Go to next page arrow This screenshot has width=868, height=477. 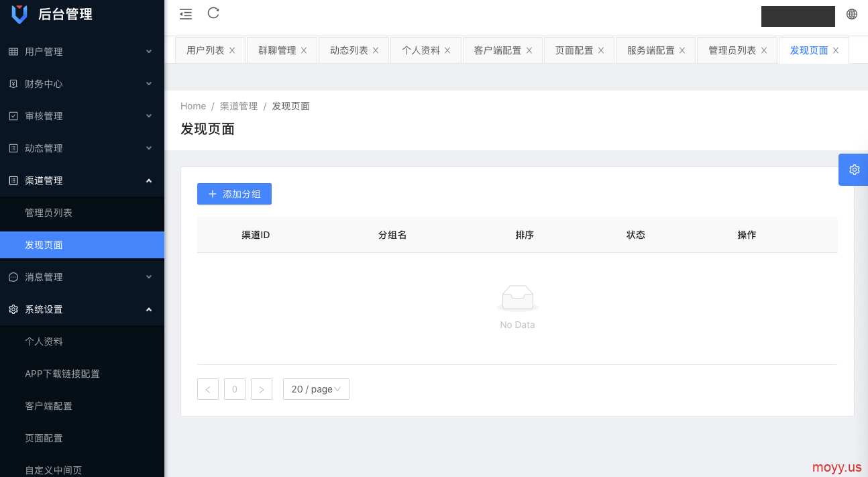coord(262,389)
